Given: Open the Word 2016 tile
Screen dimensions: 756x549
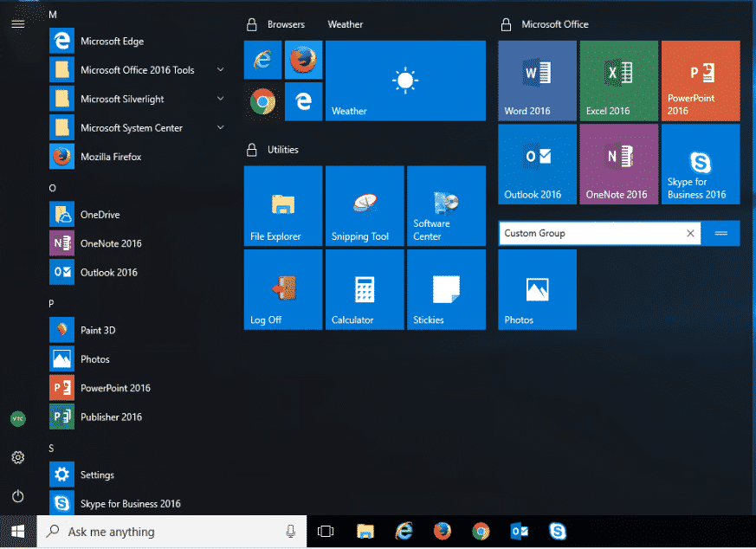Looking at the screenshot, I should click(537, 81).
